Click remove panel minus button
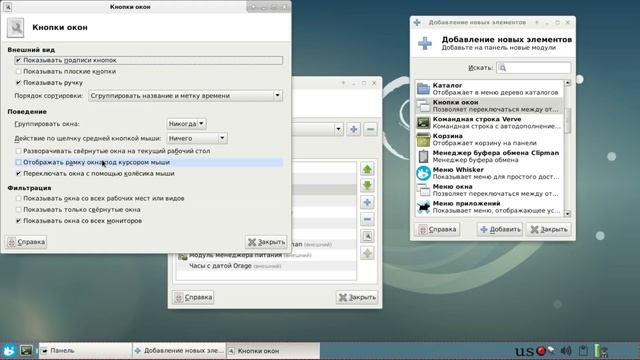640x360 pixels. click(x=370, y=129)
